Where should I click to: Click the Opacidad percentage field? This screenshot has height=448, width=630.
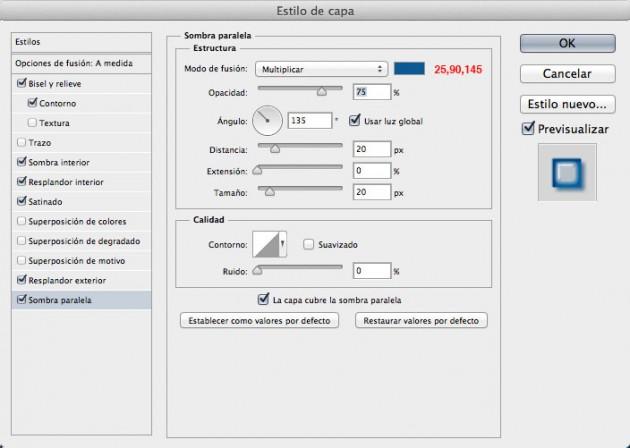tap(372, 92)
